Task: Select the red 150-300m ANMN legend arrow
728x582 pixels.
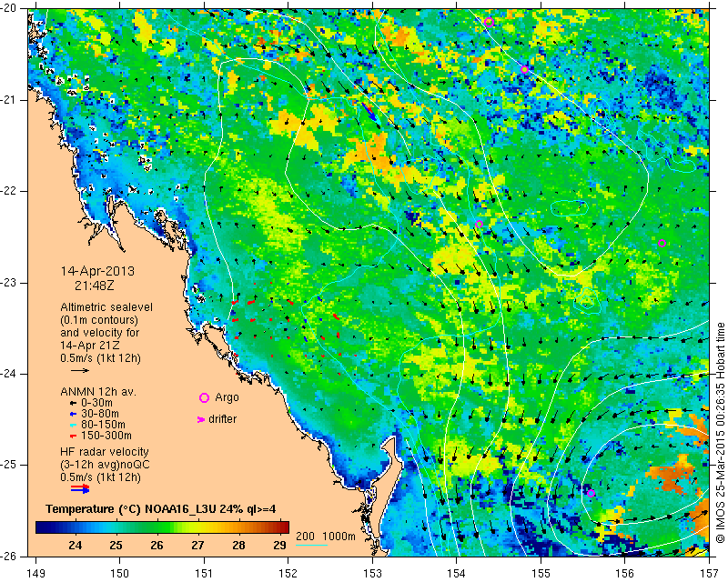Action: (73, 436)
